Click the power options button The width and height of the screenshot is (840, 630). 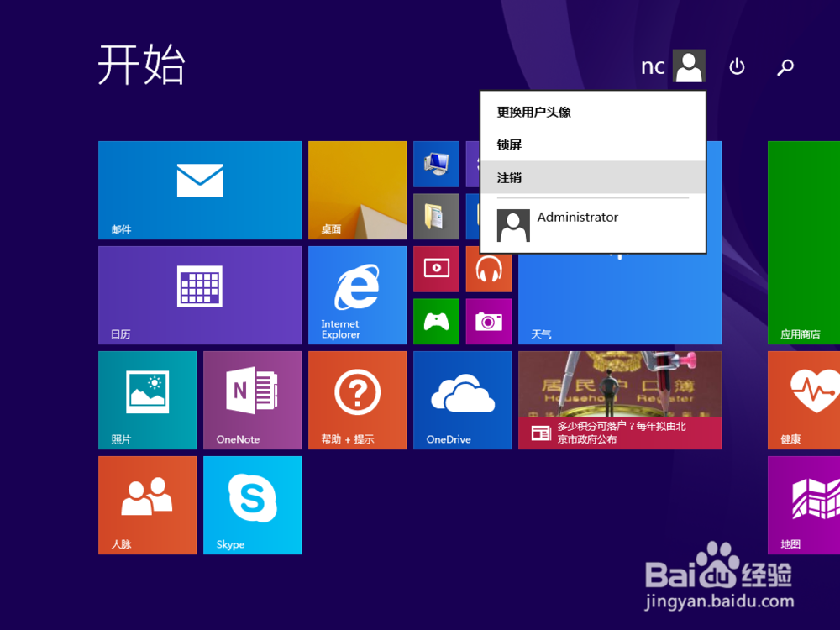(738, 66)
